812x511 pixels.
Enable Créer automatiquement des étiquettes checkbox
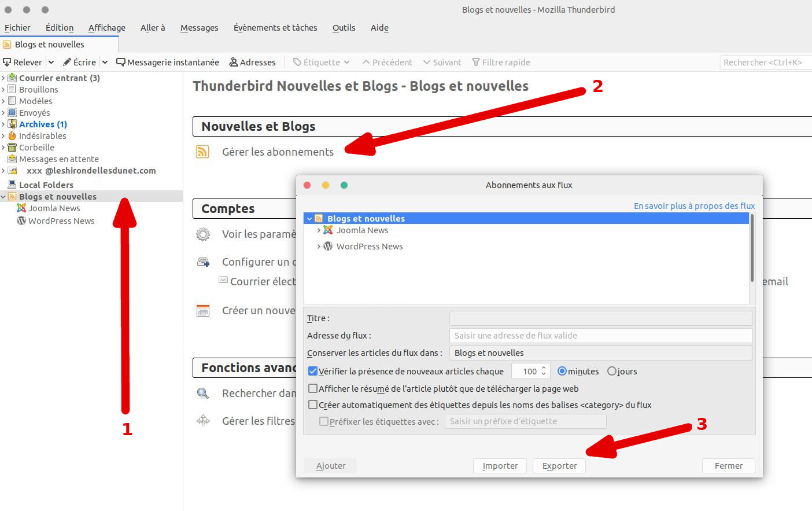click(x=313, y=405)
